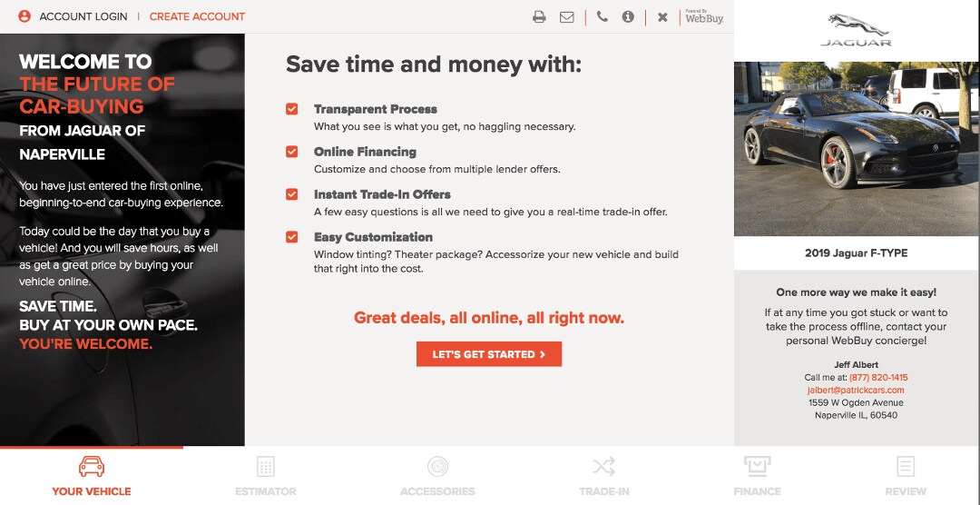The height and width of the screenshot is (505, 980).
Task: Open the Create Account link
Action: [197, 16]
